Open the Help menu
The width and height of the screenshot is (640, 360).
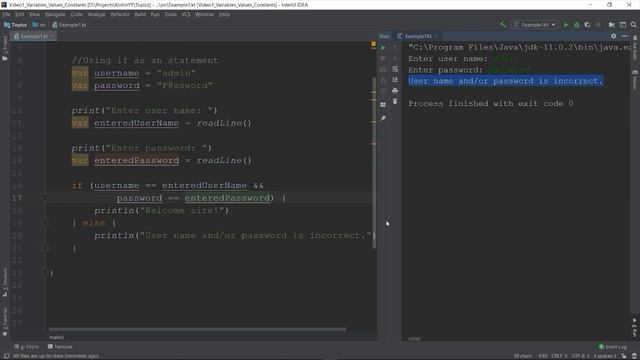click(224, 14)
